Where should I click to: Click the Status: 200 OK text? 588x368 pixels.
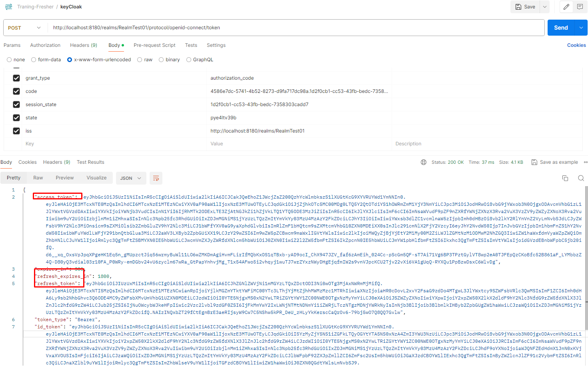[x=448, y=162]
